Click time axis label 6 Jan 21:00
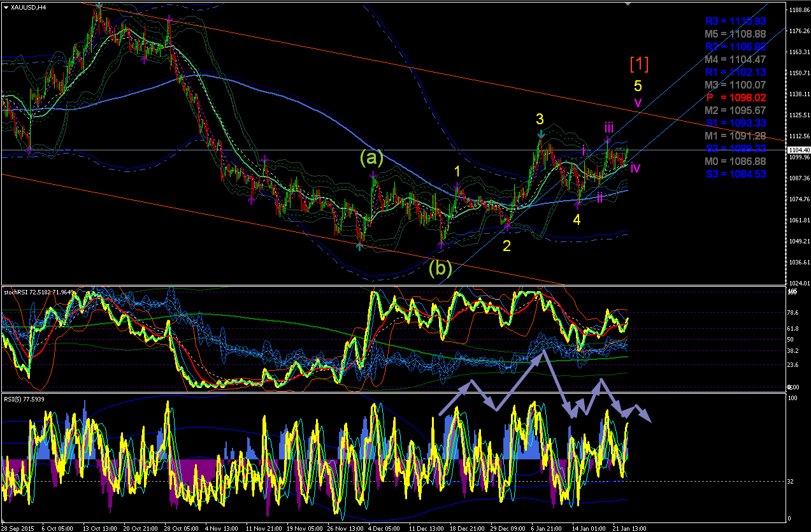The width and height of the screenshot is (811, 532). tap(547, 528)
